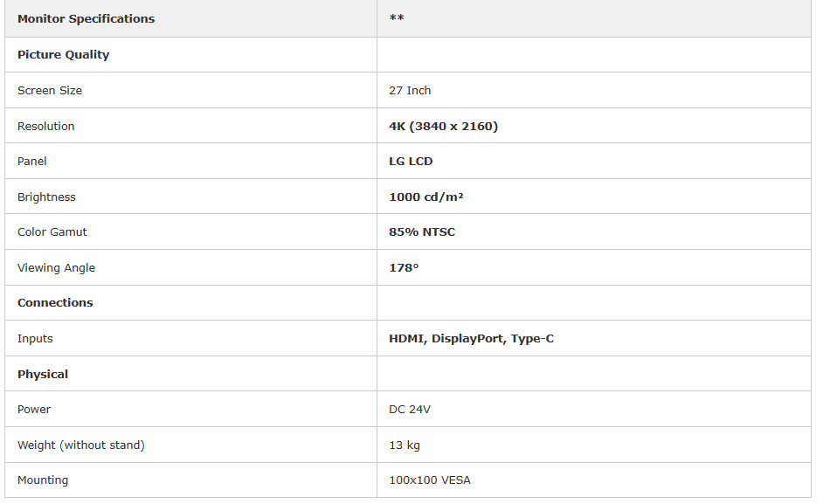This screenshot has height=504, width=837.
Task: Click the Viewing Angle label
Action: [x=56, y=267]
